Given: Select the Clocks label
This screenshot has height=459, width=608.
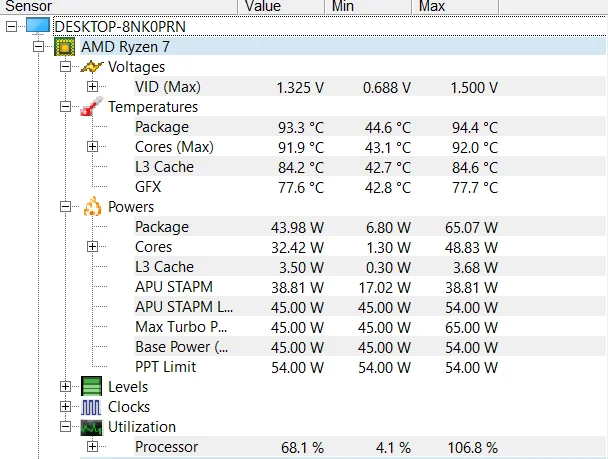Looking at the screenshot, I should tap(129, 407).
